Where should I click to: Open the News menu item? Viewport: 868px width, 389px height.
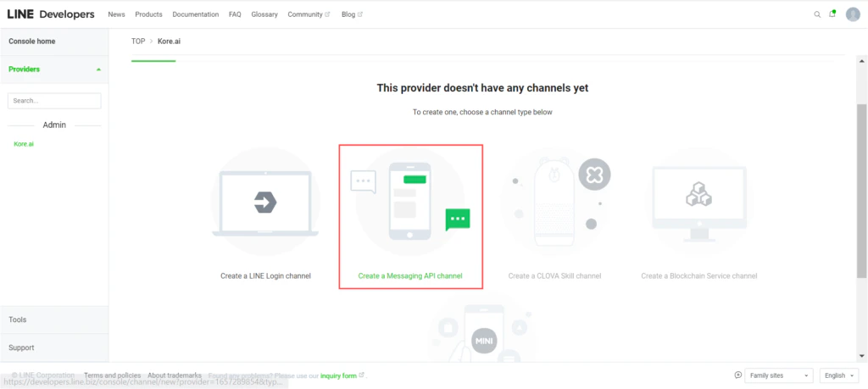tap(116, 14)
